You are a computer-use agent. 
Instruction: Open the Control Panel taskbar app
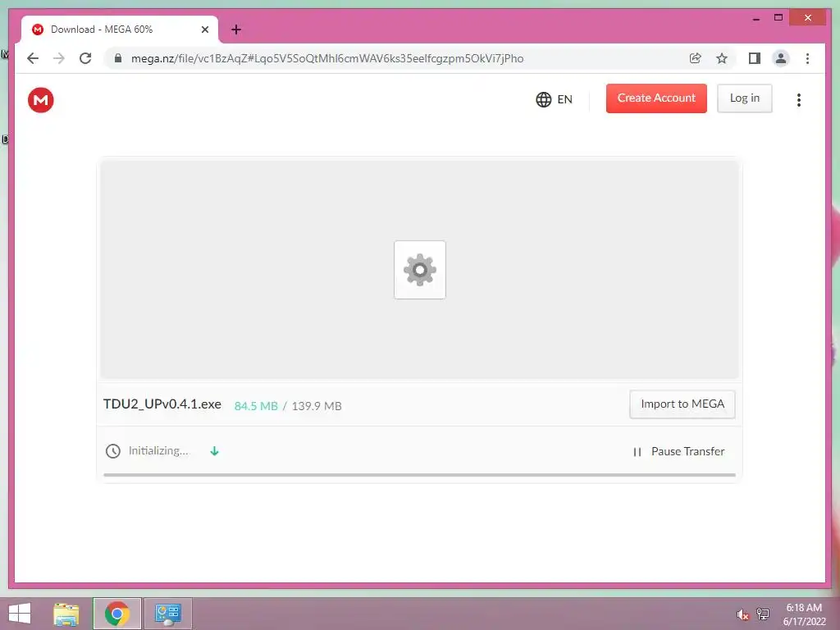[x=167, y=614]
